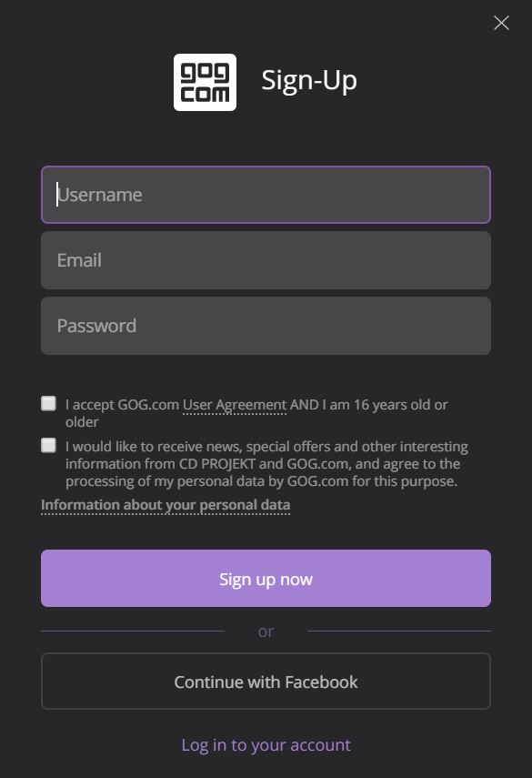Viewport: 532px width, 778px height.
Task: Click the 'CD PROJEKT' text in newsletter consent
Action: pos(217,464)
